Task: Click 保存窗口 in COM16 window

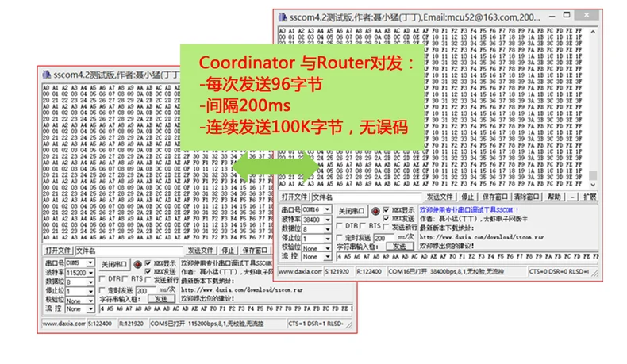Action: 494,197
